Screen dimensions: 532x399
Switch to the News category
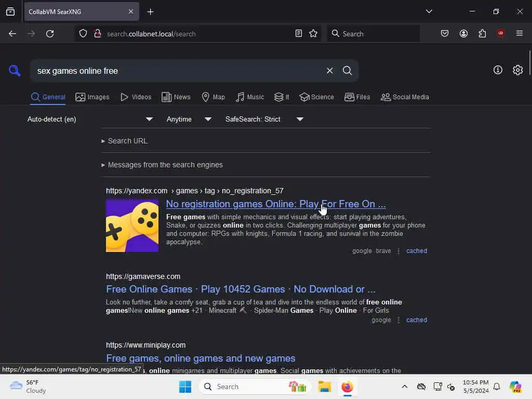pos(176,97)
